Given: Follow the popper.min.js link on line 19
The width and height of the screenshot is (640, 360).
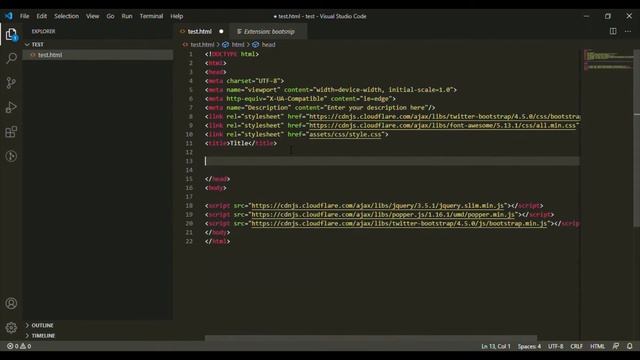Looking at the screenshot, I should 383,215.
